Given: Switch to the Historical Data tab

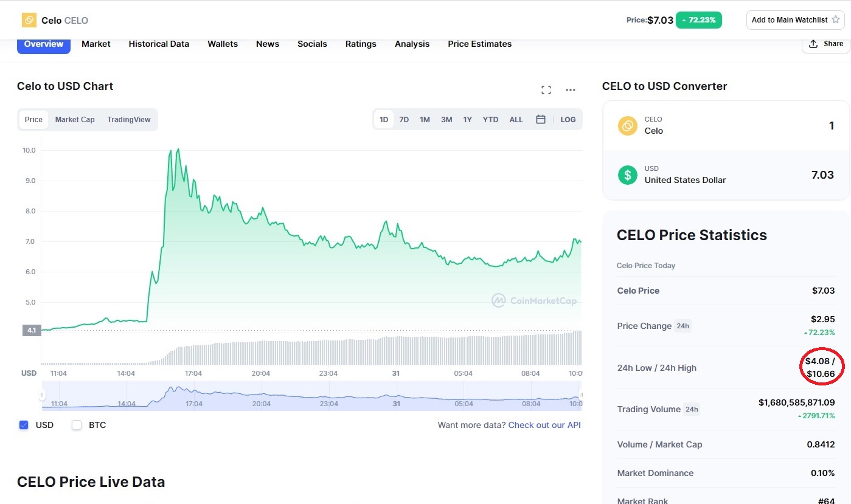Looking at the screenshot, I should pos(159,44).
